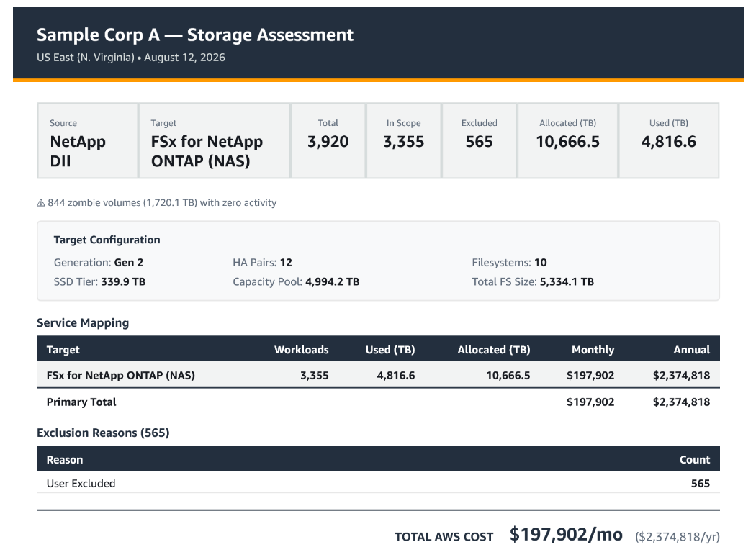Click the 'Workloads' column header
Screen dimensions: 756x547
point(302,350)
